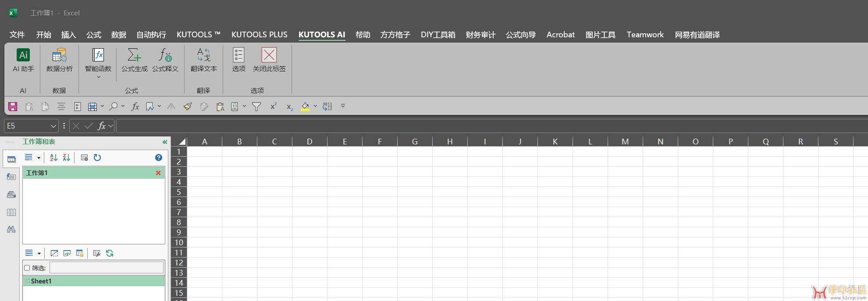
Task: Launch 公式生成 formula generator
Action: (134, 60)
